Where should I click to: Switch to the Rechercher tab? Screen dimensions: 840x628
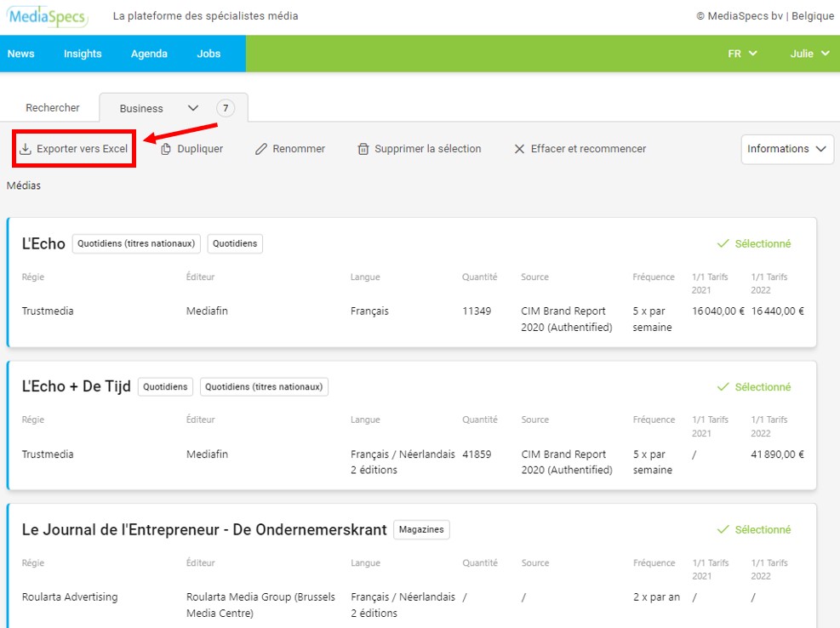click(x=53, y=108)
